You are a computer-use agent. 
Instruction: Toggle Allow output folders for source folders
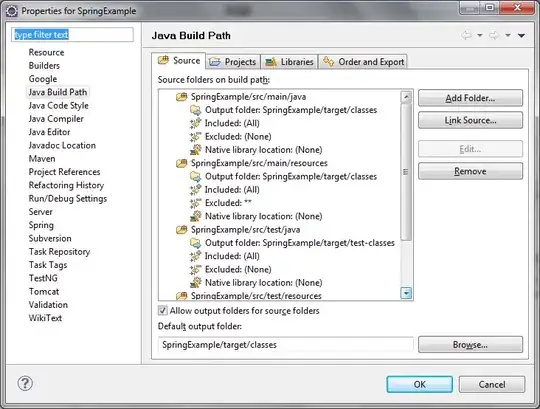pyautogui.click(x=163, y=311)
